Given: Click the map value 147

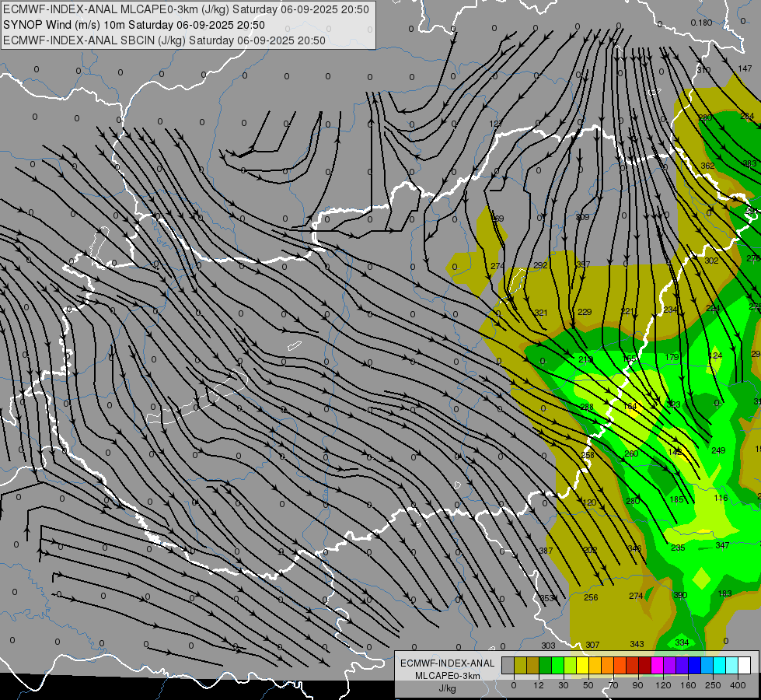Looking at the screenshot, I should click(x=745, y=68).
